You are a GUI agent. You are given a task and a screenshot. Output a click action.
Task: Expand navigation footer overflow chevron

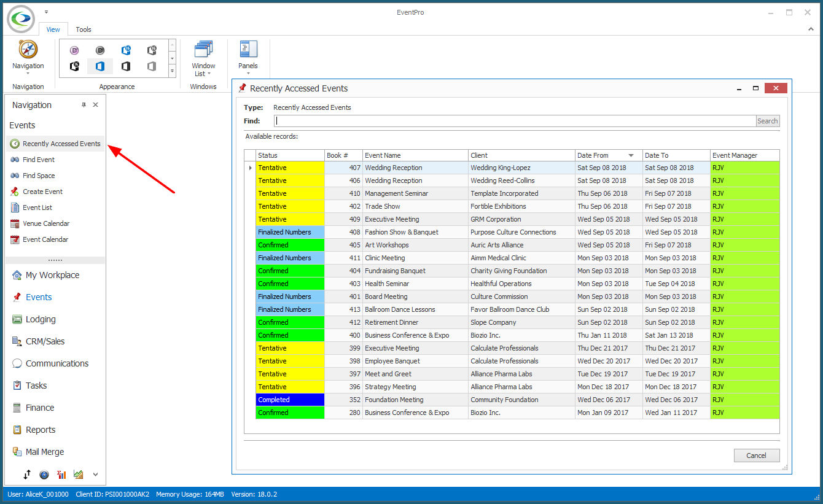[x=95, y=475]
